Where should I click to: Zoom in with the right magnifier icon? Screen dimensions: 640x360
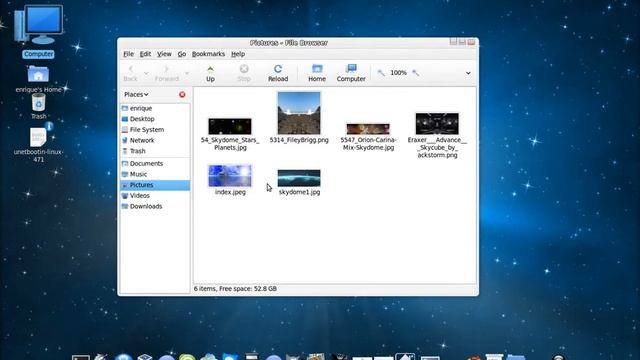[x=416, y=73]
